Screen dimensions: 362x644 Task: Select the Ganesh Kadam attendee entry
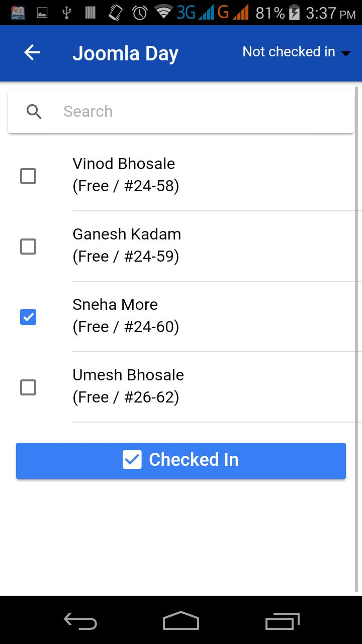tap(181, 246)
